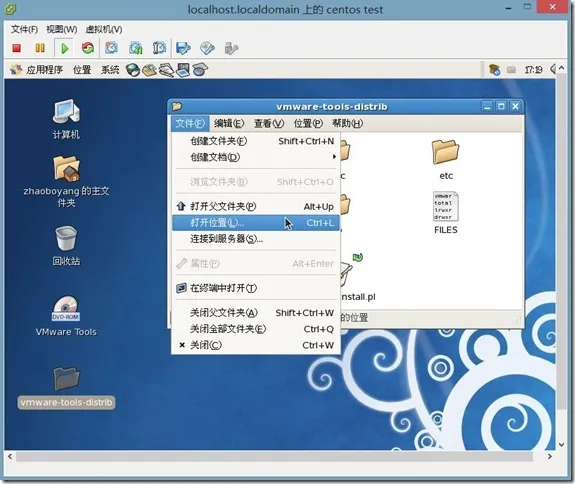Select the etc folder in file window
The height and width of the screenshot is (484, 575).
point(446,160)
